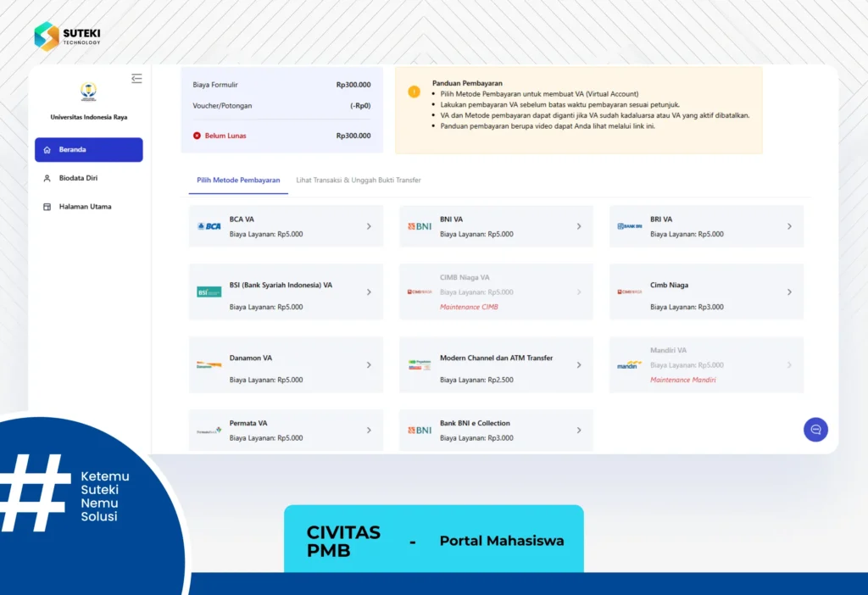Click the Modern Channel dan ATM Transfer logo
The image size is (868, 595).
[x=420, y=364]
